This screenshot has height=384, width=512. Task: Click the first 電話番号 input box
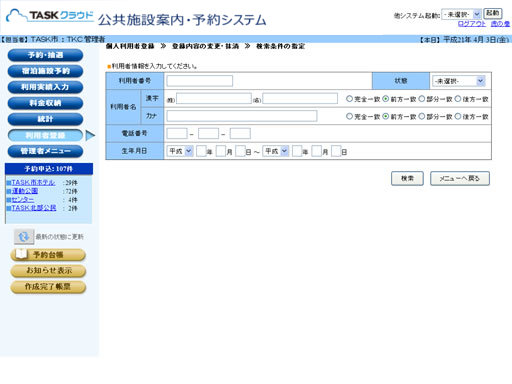click(177, 134)
